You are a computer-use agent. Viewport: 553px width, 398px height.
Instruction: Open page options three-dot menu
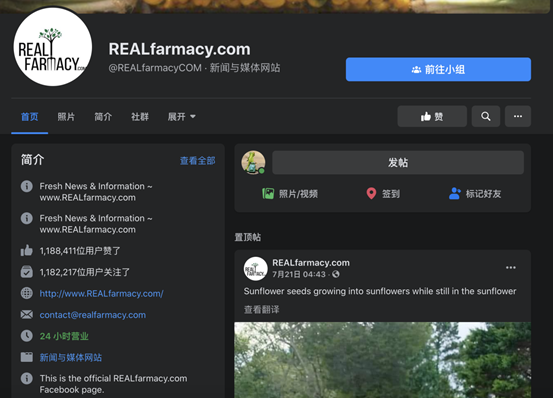point(518,116)
